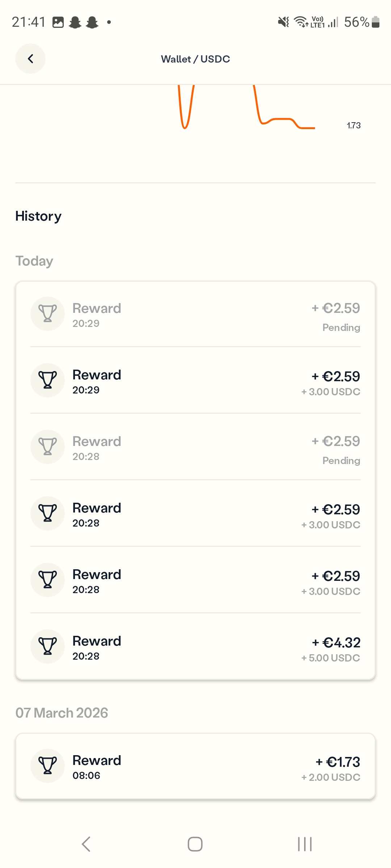Viewport: 391px width, 868px height.
Task: Tap the 1.73 chart value label
Action: tap(353, 125)
